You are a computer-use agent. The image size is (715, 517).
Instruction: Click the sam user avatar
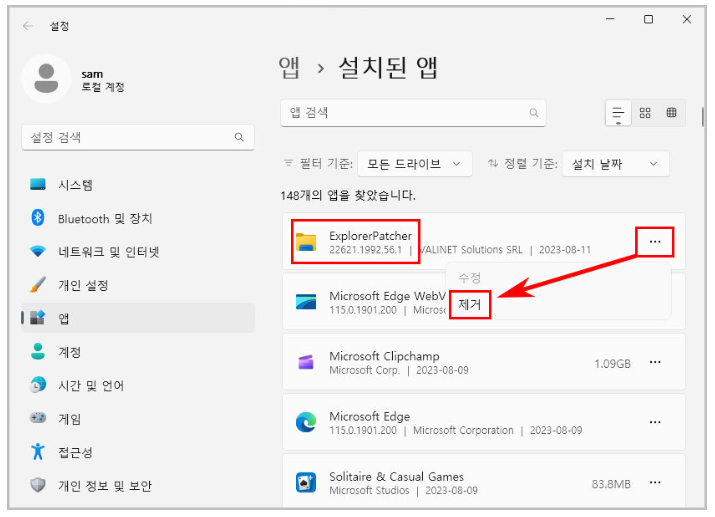[47, 79]
